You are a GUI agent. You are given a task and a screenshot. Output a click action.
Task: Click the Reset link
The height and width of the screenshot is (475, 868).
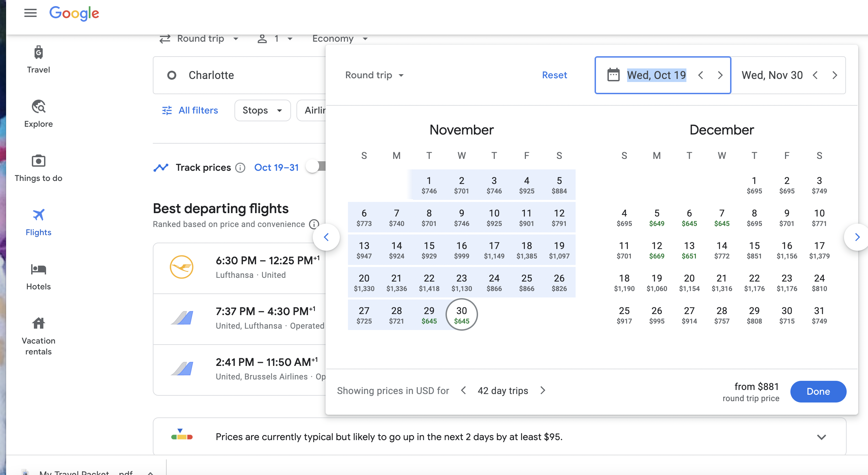click(x=554, y=75)
